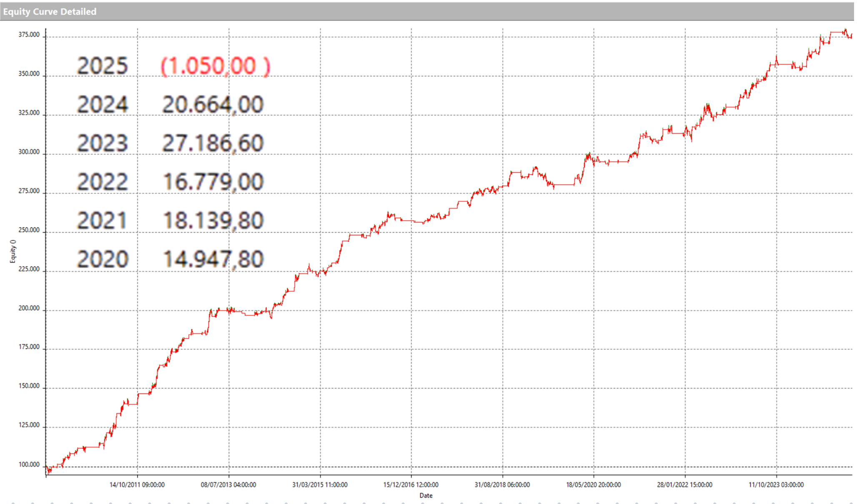Click the Equity () vertical axis title
This screenshot has width=857, height=504.
coord(13,251)
